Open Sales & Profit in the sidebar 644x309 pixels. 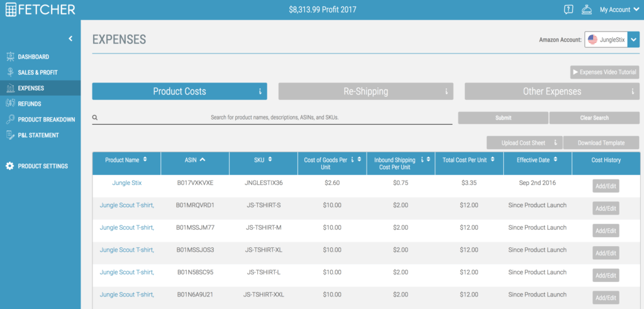[38, 72]
